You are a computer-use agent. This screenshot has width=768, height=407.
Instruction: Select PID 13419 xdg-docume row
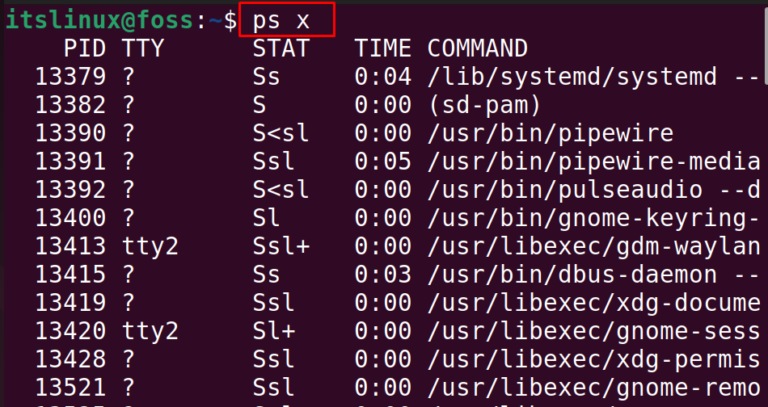[x=398, y=303]
